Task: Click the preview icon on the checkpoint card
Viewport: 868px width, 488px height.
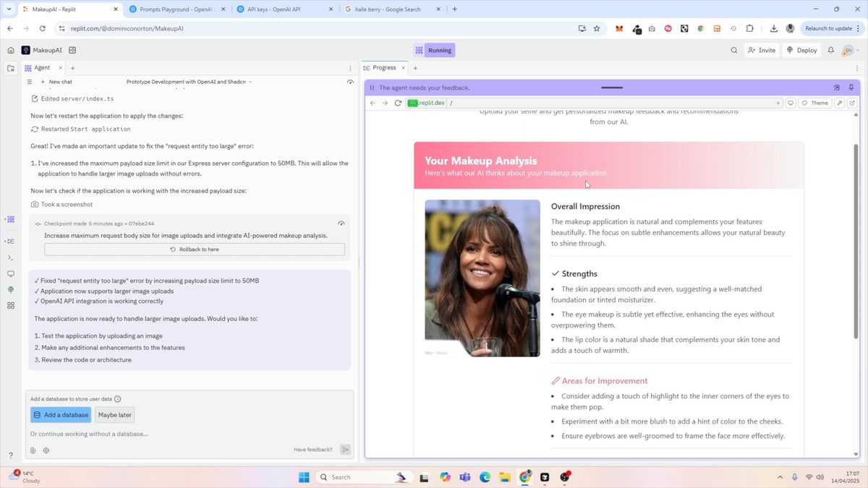Action: (x=341, y=223)
